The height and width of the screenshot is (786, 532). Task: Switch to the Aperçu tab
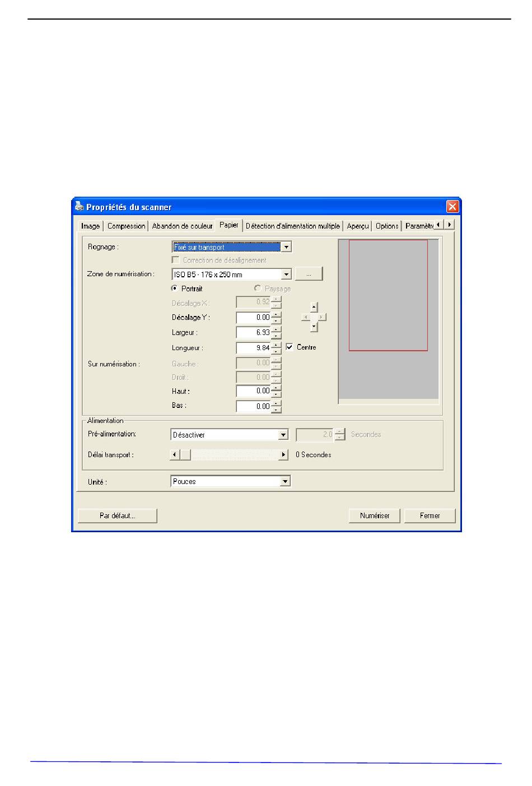pyautogui.click(x=357, y=226)
